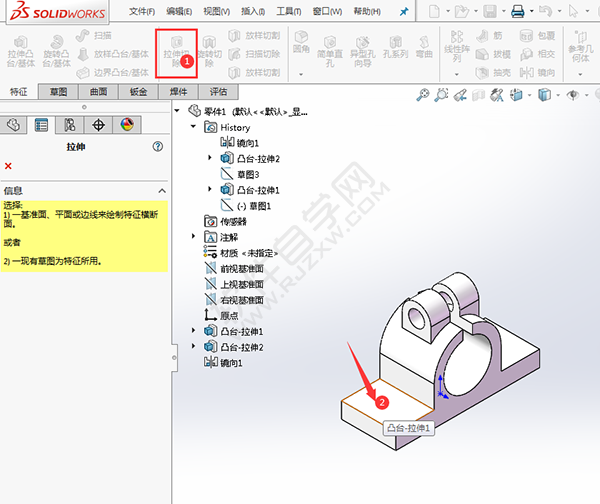600x504 pixels.
Task: Open the 文件(F) menu
Action: [142, 11]
